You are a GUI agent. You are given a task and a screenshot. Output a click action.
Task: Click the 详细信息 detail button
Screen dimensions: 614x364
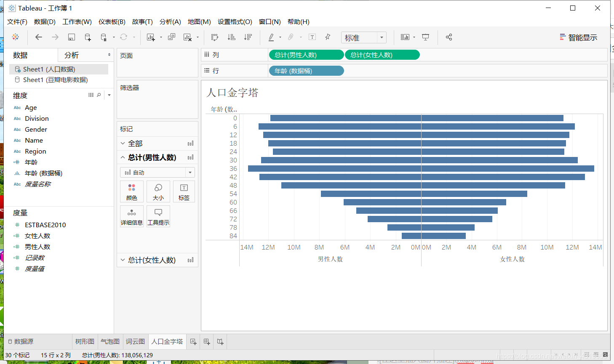click(x=132, y=216)
